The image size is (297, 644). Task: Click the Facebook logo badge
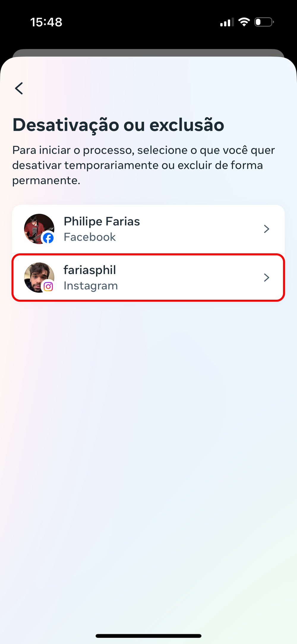48,238
